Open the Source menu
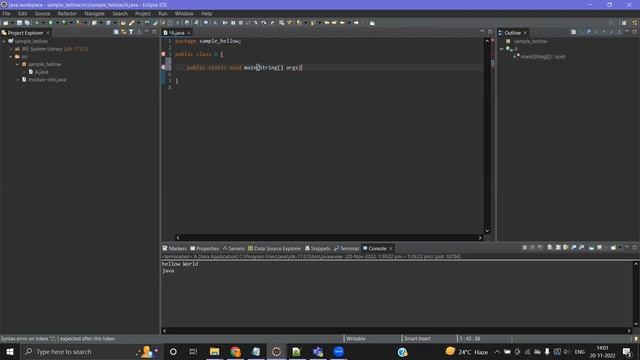 (42, 13)
